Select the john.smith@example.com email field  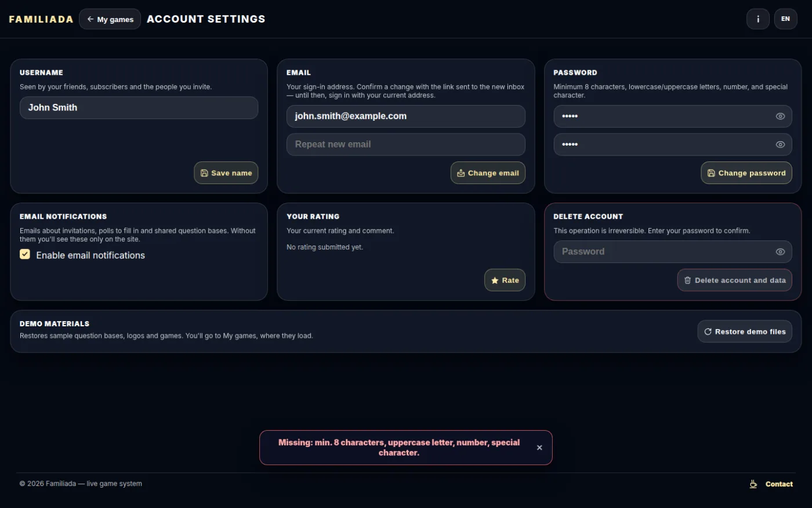(406, 116)
